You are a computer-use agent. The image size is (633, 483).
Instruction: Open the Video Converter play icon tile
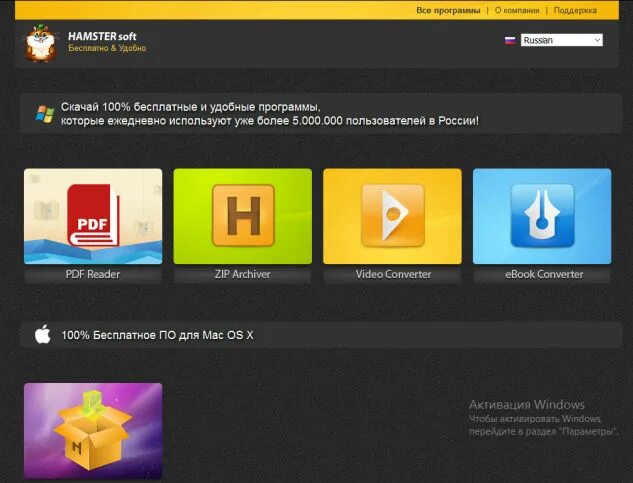[392, 216]
